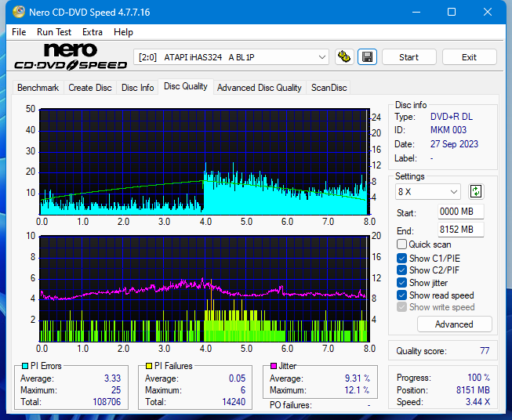Viewport: 512px width, 420px height.
Task: Click the PI Failures and jitter graph
Action: tap(205, 288)
